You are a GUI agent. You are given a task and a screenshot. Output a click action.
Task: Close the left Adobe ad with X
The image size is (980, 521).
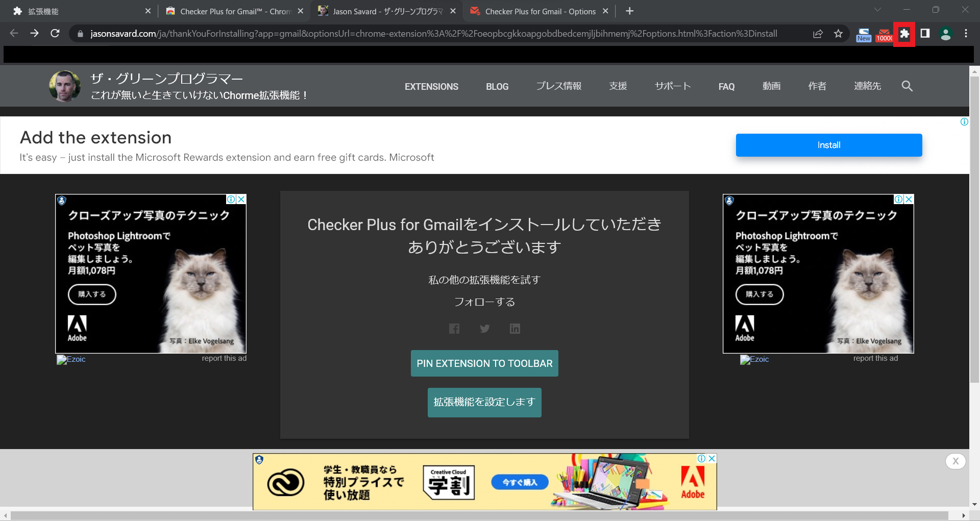(x=241, y=199)
